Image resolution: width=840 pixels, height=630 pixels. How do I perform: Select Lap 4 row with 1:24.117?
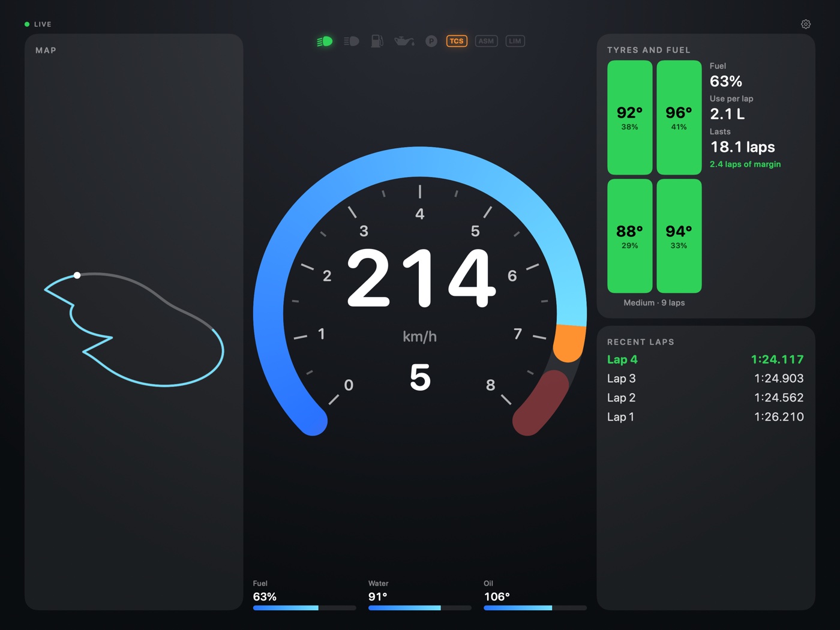click(706, 359)
